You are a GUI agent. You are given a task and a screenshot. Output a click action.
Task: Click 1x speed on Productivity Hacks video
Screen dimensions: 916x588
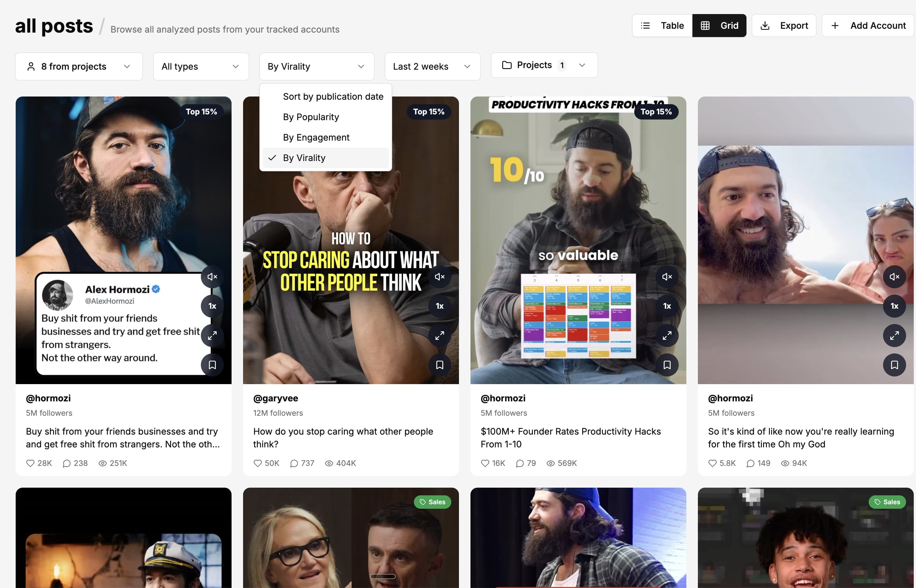point(667,306)
